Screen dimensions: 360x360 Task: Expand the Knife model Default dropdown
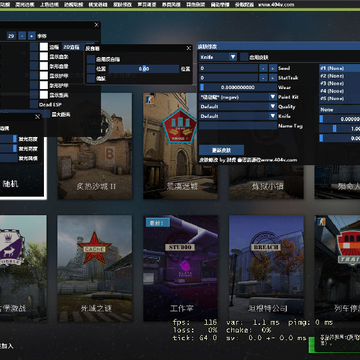tap(238, 116)
